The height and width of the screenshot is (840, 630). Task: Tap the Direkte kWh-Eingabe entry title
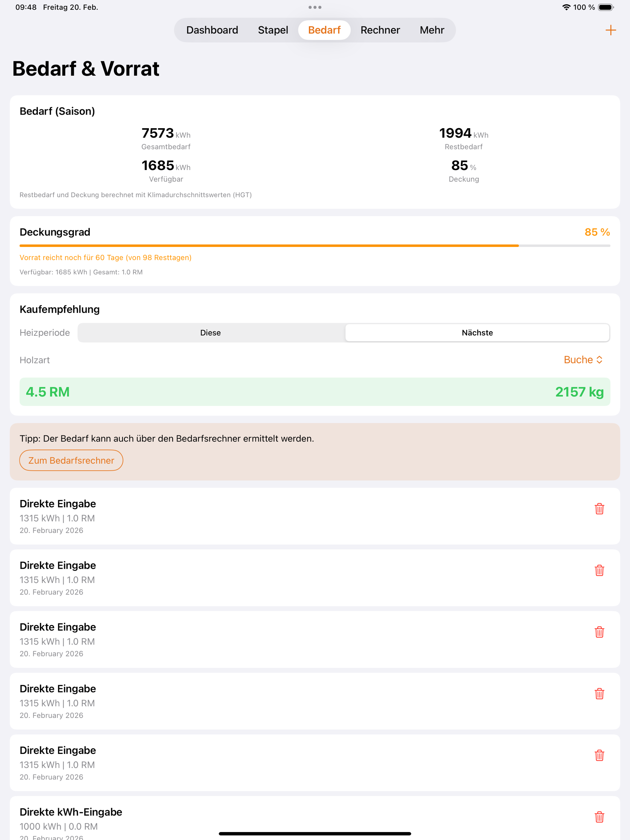(71, 812)
